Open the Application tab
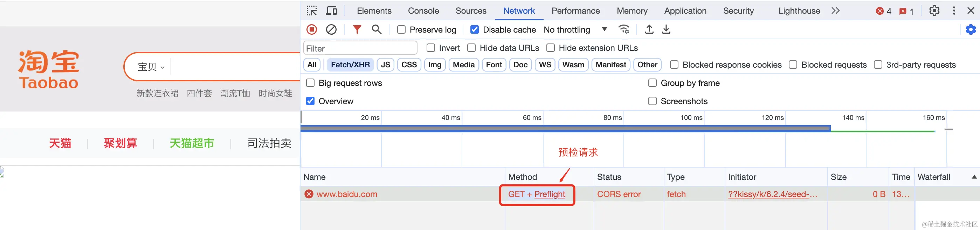This screenshot has height=230, width=980. point(685,11)
